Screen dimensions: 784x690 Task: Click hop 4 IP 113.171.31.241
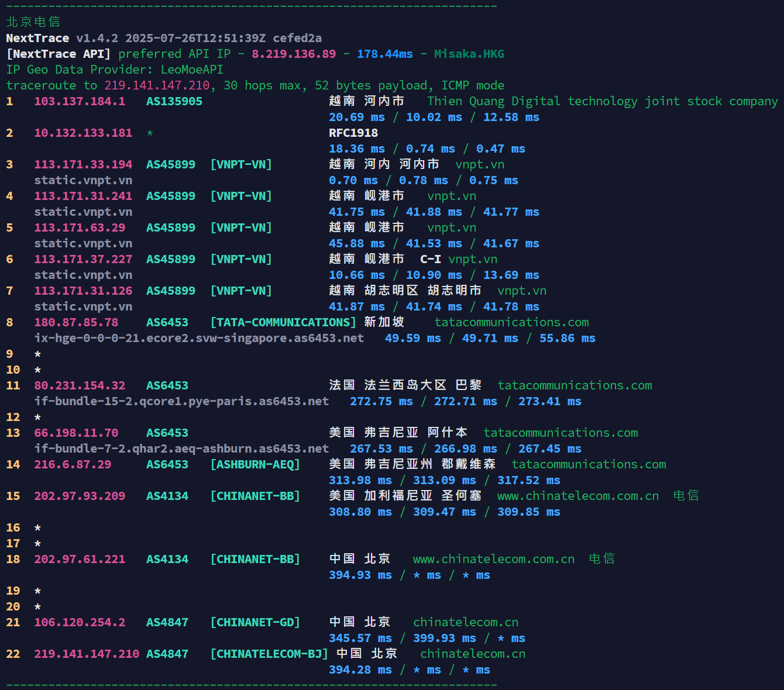83,196
